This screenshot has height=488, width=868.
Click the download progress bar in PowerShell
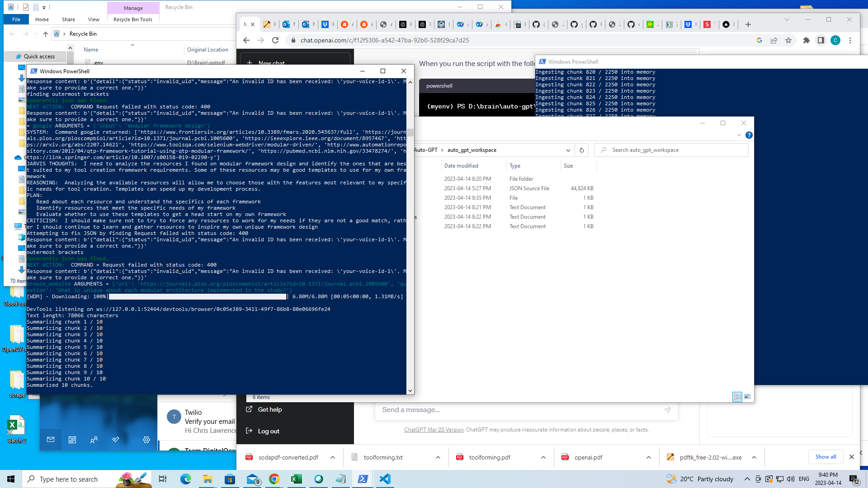[197, 296]
